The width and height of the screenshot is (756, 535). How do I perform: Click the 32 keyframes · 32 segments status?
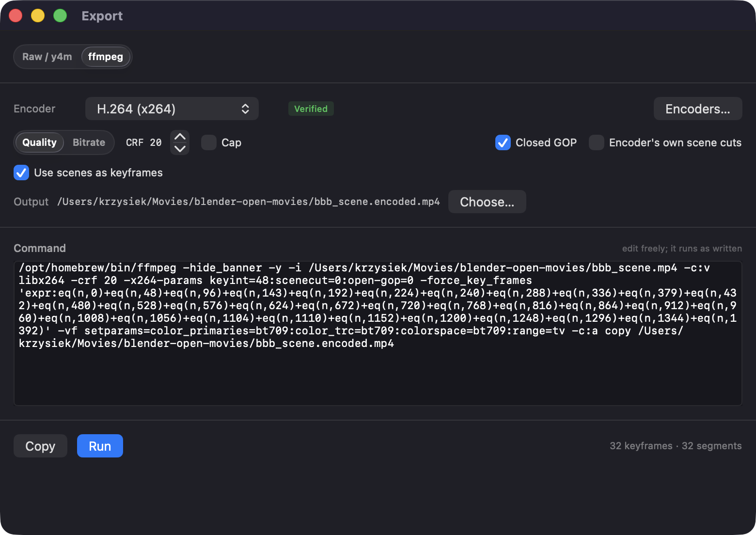click(676, 446)
